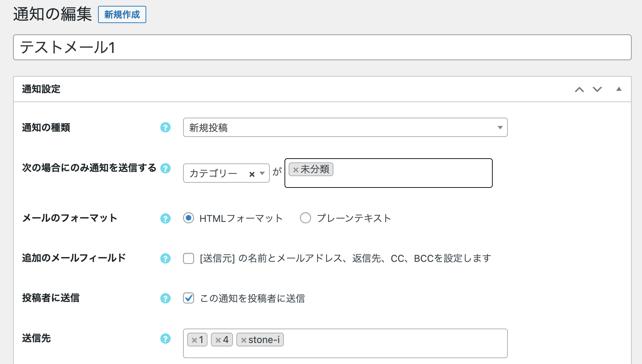The height and width of the screenshot is (364, 642).
Task: Open help for 追加のメールフィールド
Action: [165, 258]
